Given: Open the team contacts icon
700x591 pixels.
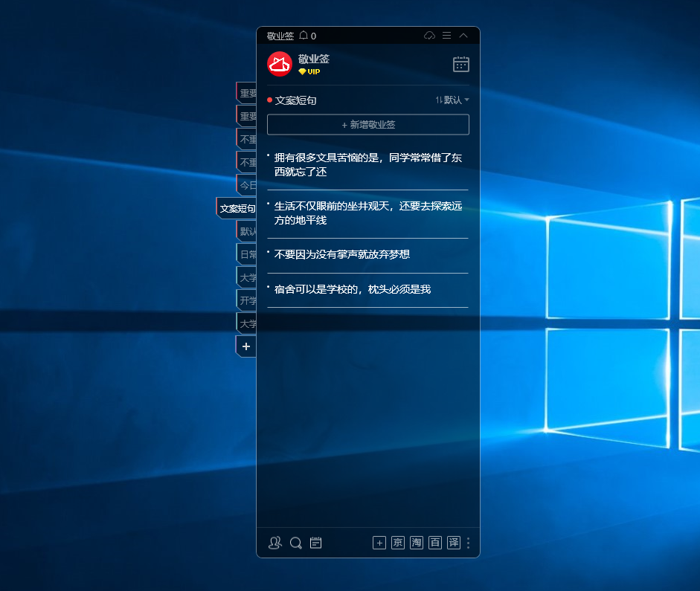Looking at the screenshot, I should pos(274,543).
